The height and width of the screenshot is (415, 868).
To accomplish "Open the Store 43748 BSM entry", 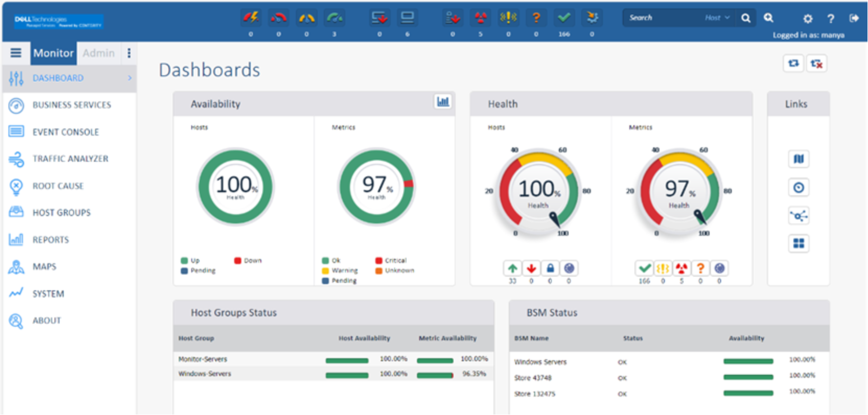I will click(533, 378).
